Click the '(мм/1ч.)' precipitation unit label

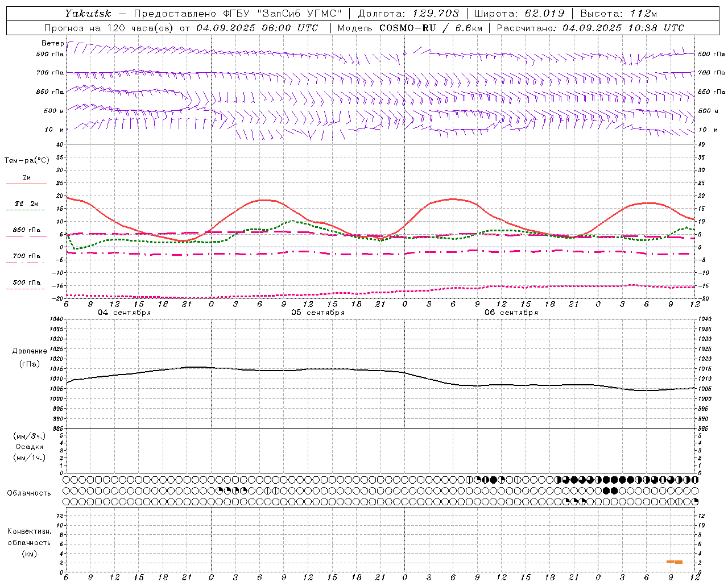[30, 458]
